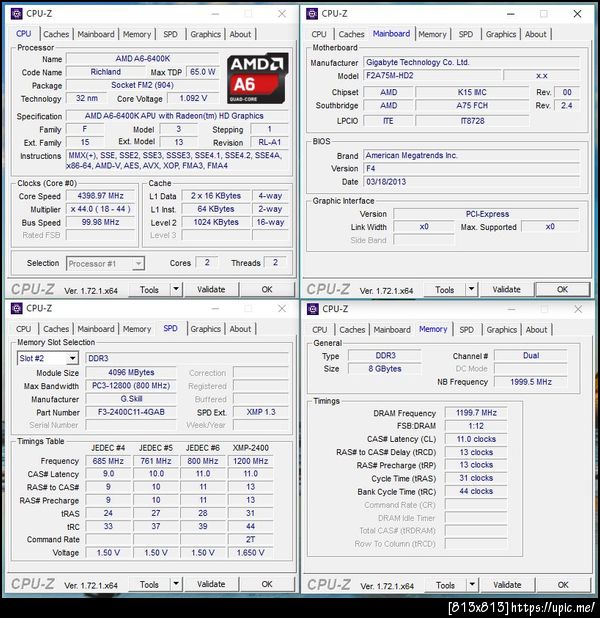Open Tools dropdown arrow in SPD window

[176, 584]
